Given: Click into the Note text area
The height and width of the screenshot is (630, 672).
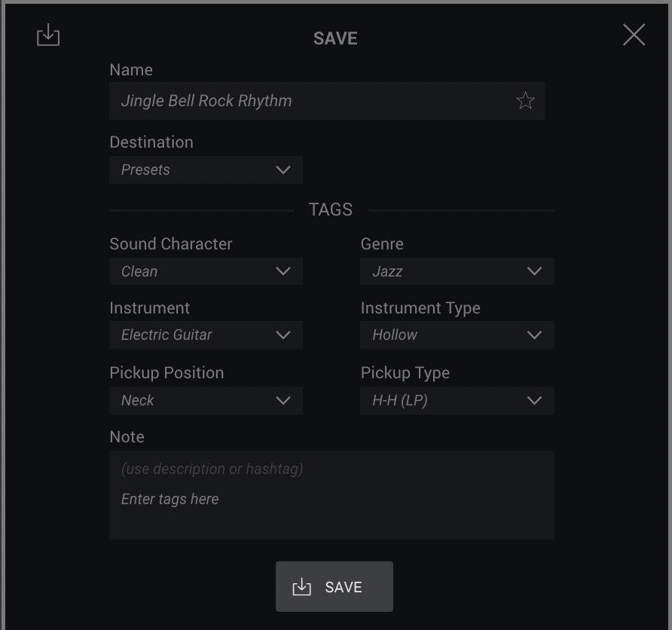Looking at the screenshot, I should click(x=331, y=495).
